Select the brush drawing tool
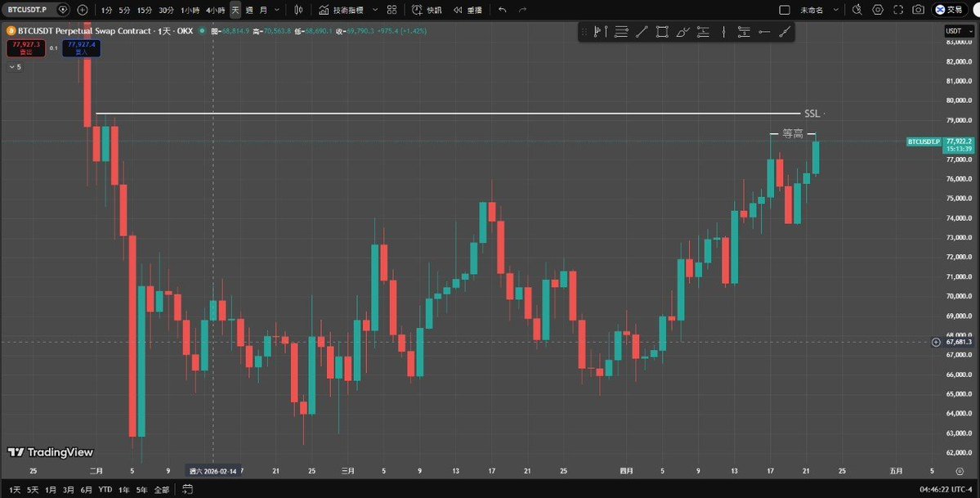 [x=682, y=32]
